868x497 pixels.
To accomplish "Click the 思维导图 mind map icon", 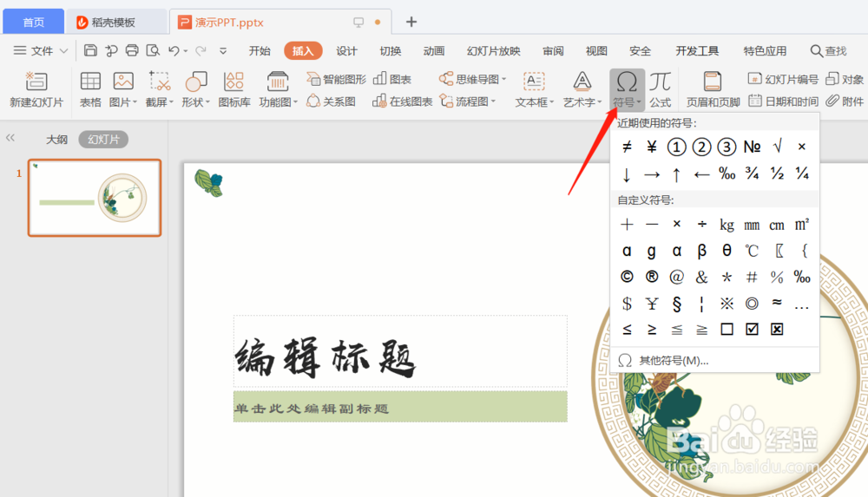I will click(446, 79).
